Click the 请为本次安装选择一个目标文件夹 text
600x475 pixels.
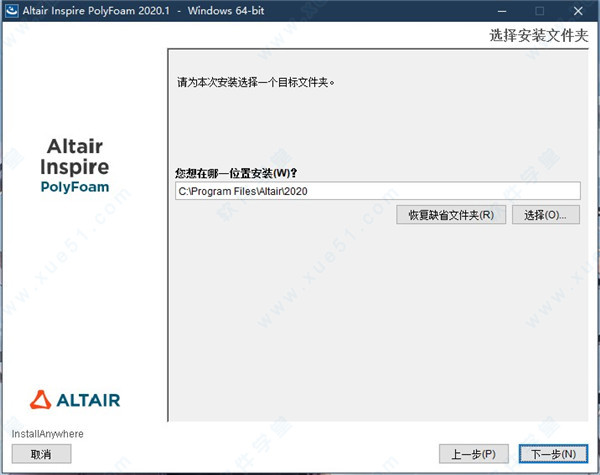click(x=256, y=82)
